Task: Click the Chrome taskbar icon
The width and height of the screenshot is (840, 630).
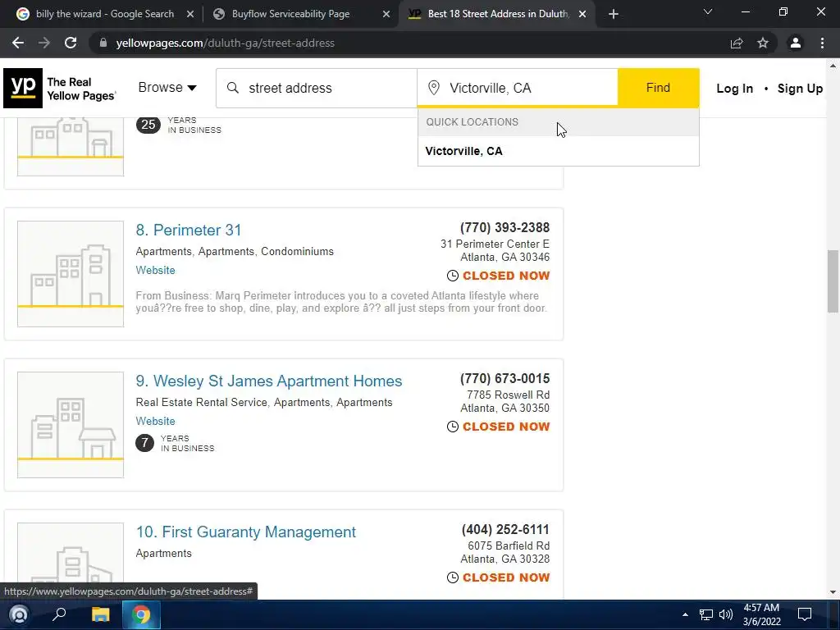Action: [141, 614]
